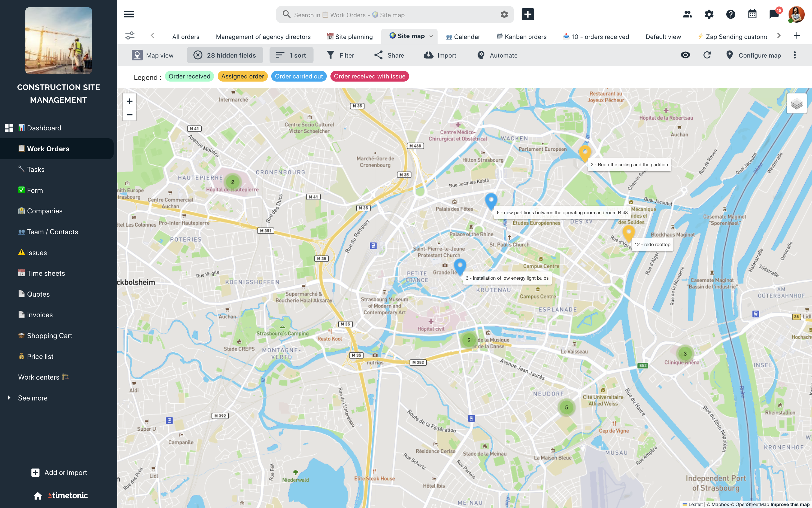Screen dimensions: 812x508
Task: Click the Order carried out legend swatch
Action: [x=299, y=76]
